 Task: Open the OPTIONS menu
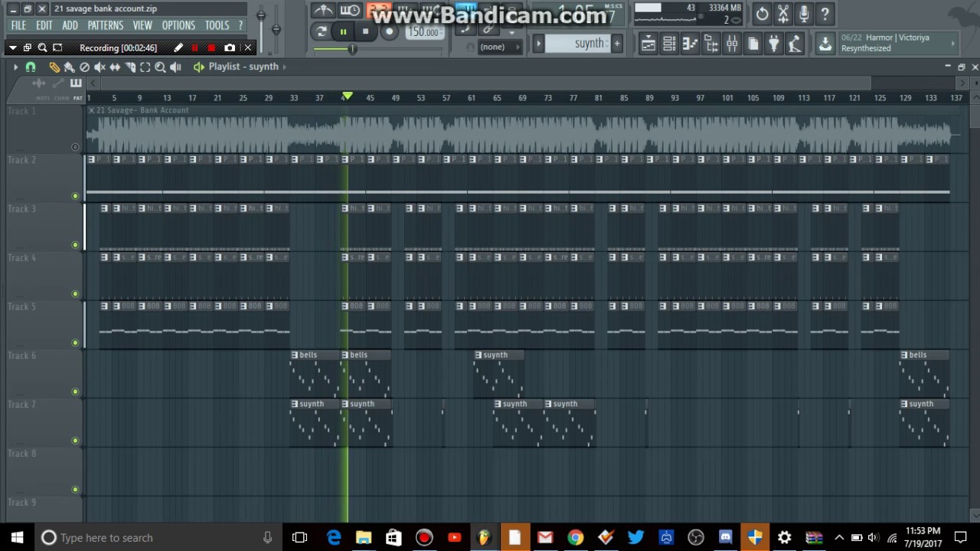click(x=178, y=25)
